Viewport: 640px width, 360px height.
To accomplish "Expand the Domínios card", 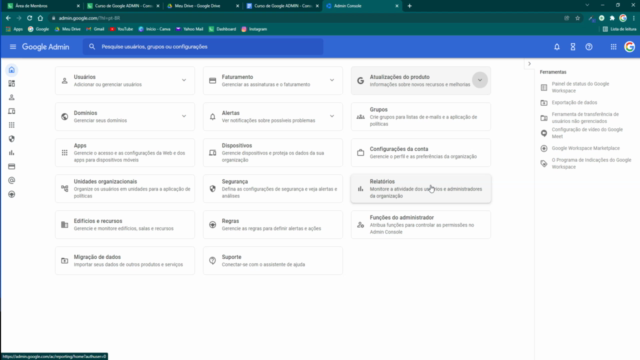I will [x=184, y=116].
